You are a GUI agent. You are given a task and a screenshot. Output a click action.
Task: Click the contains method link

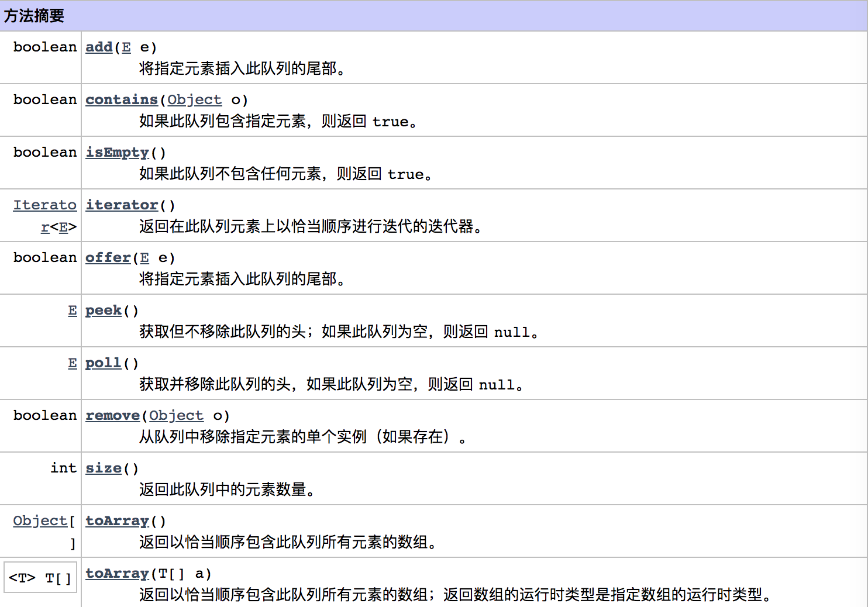click(122, 99)
